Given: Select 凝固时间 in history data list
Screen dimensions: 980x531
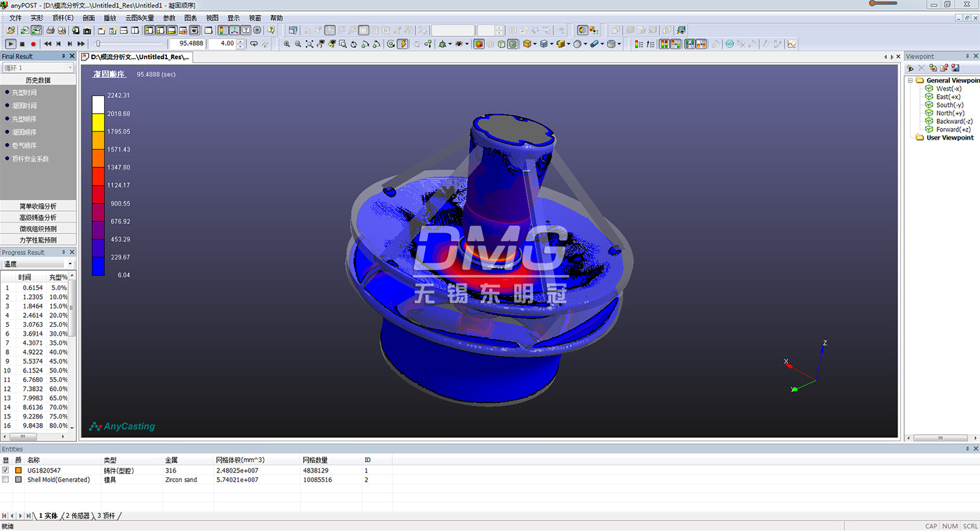Looking at the screenshot, I should click(x=25, y=106).
